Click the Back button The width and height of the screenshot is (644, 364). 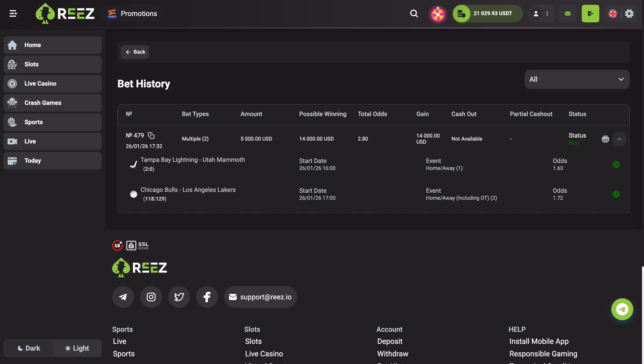click(x=135, y=52)
